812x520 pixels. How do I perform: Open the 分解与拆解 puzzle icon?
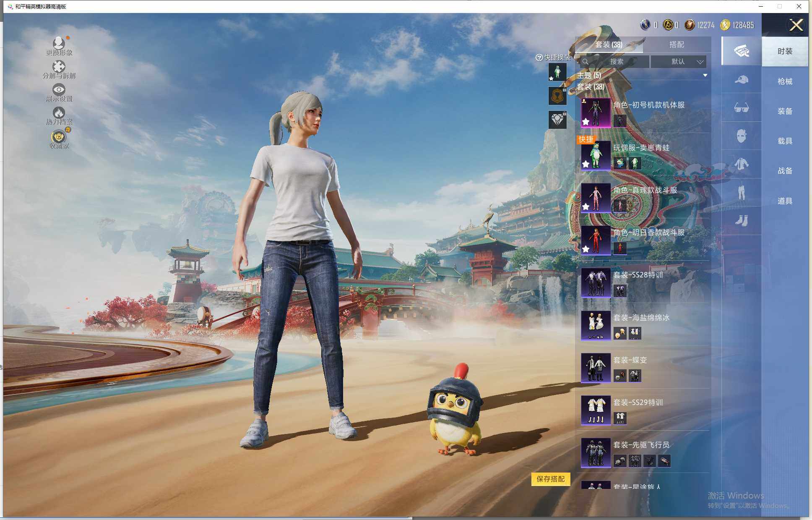(x=59, y=67)
